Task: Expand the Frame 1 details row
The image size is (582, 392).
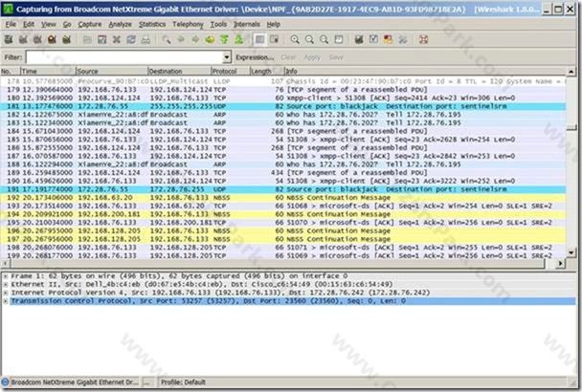Action: click(6, 276)
